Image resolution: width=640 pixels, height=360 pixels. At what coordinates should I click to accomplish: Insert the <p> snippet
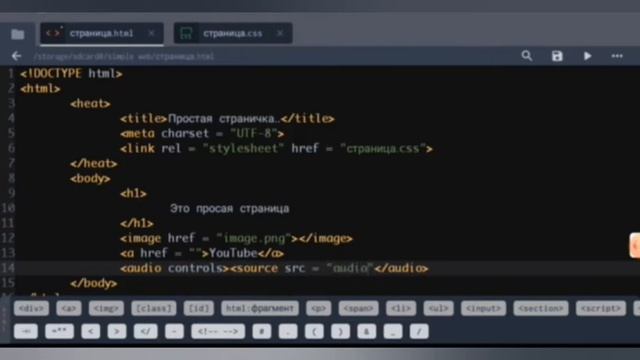[319, 308]
